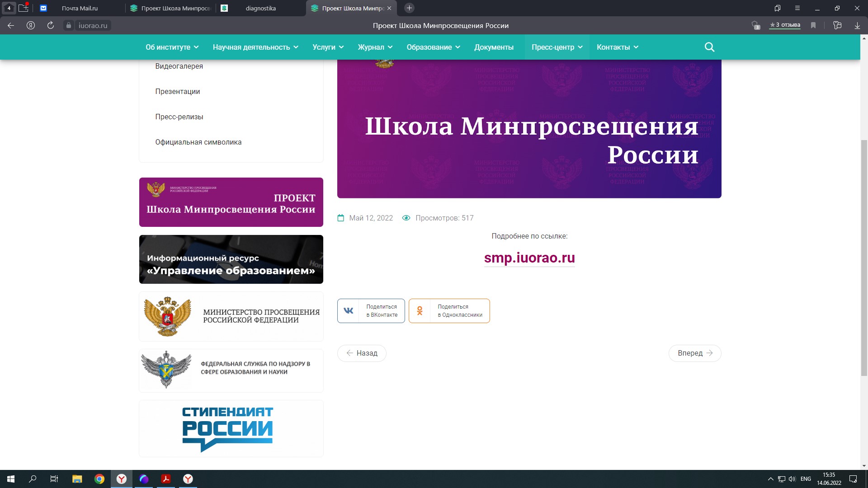Click the page vertical scrollbar thumb
Screen dimensions: 868x488
(864, 258)
